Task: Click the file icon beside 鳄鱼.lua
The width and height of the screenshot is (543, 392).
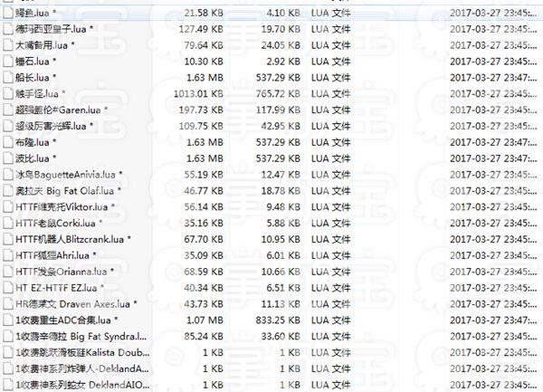Action: tap(7, 14)
